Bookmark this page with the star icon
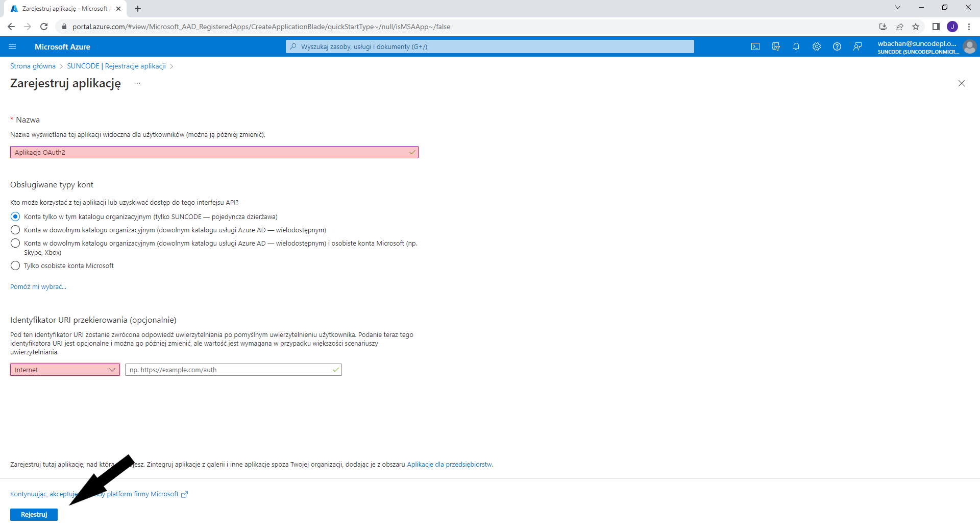The height and width of the screenshot is (531, 980). tap(916, 27)
